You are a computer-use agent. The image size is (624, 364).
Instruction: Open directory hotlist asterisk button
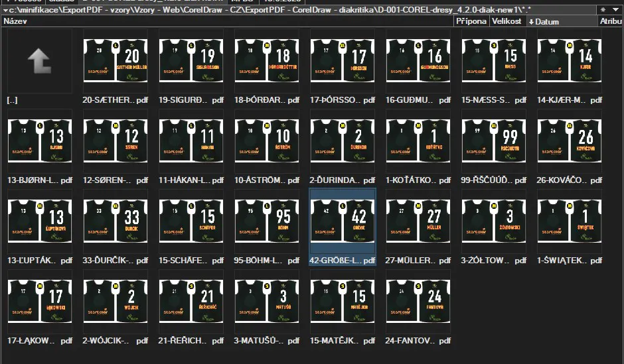pos(603,10)
